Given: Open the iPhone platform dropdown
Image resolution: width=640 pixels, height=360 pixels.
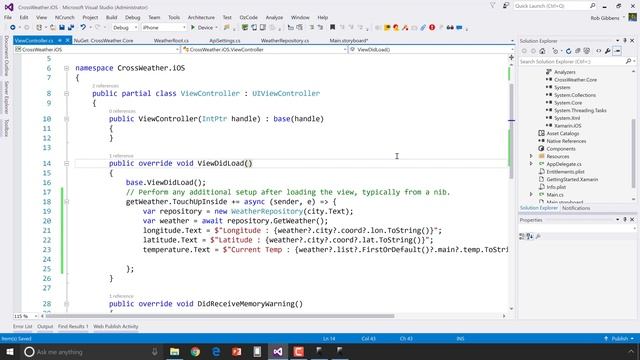Looking at the screenshot, I should pyautogui.click(x=164, y=27).
